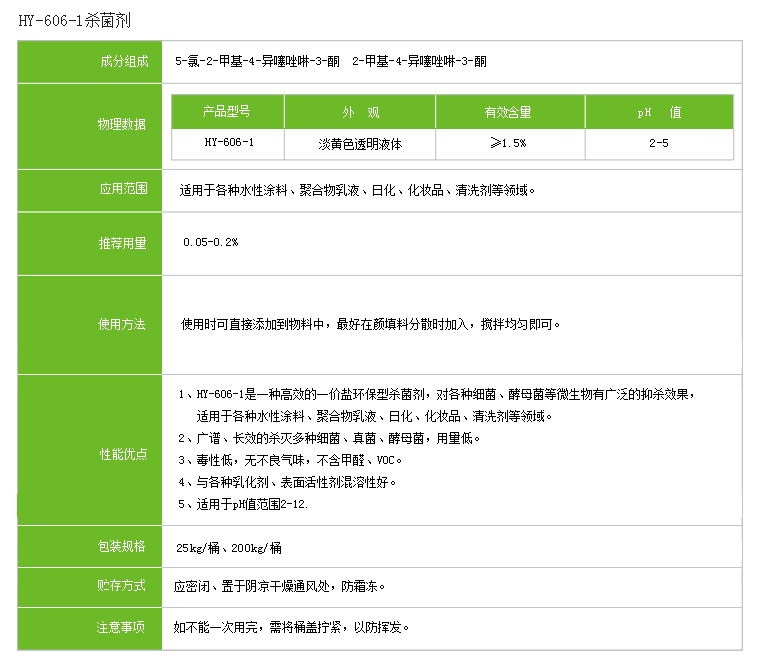760x669 pixels.
Task: Select the 25kg/桶、200kg/桶 packaging text
Action: coord(229,547)
